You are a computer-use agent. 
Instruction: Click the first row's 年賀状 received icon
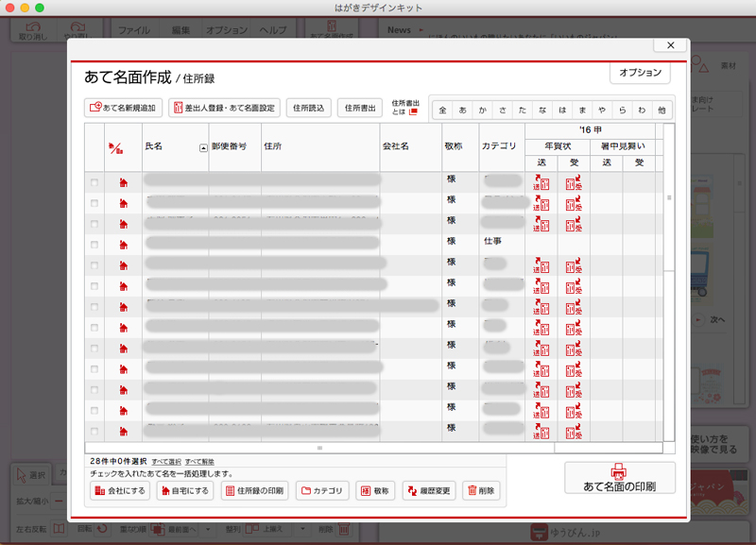574,182
